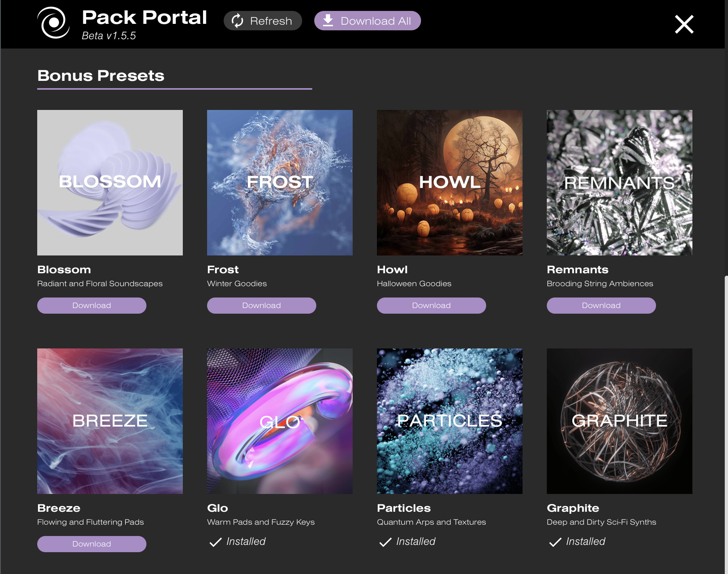
Task: Click 'Warm Pads and Fuzzy Keys' description
Action: (261, 522)
